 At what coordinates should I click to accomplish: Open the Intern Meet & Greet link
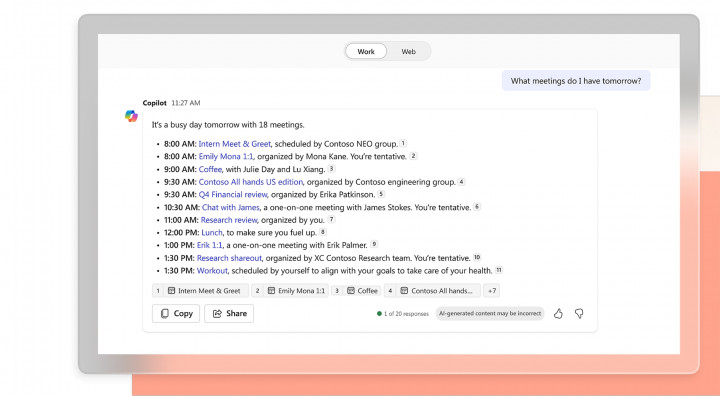click(235, 144)
